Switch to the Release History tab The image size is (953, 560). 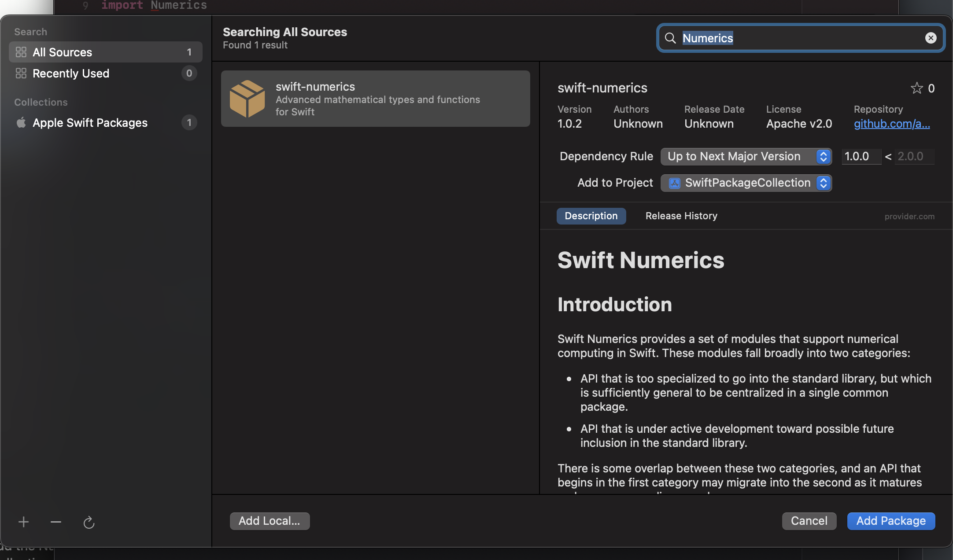(681, 216)
